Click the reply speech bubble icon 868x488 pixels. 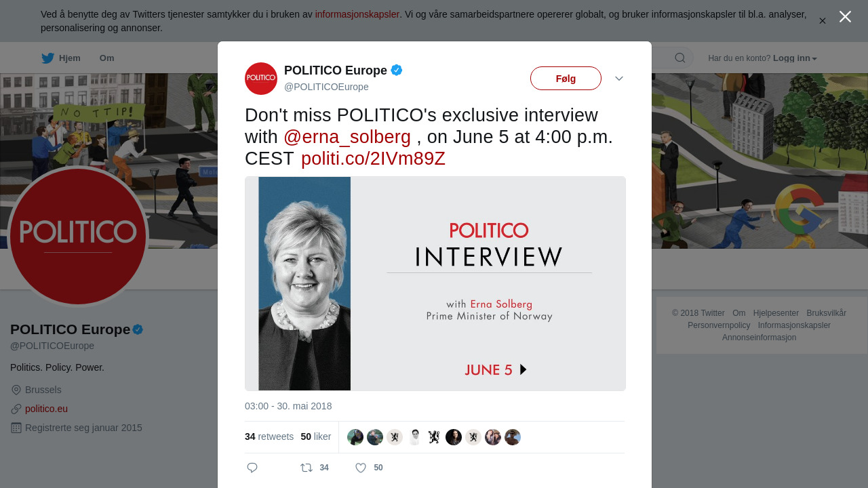pos(252,468)
